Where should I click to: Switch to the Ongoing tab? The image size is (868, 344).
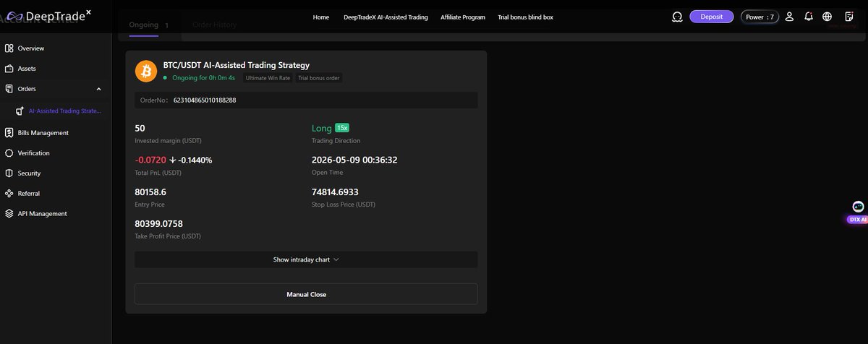143,25
